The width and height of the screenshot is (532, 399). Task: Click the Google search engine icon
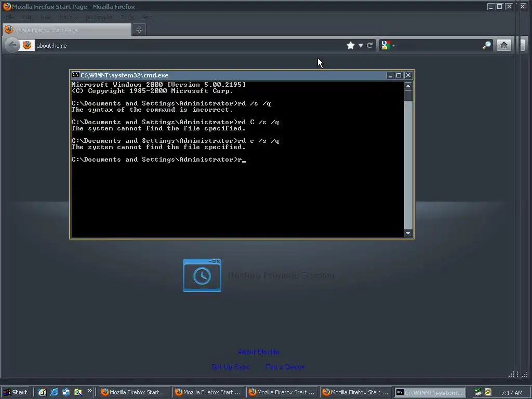(x=385, y=46)
